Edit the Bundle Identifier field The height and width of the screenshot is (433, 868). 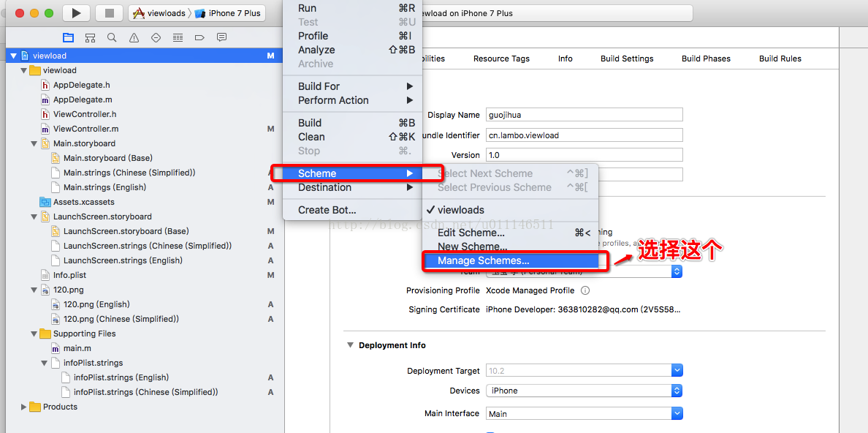584,135
